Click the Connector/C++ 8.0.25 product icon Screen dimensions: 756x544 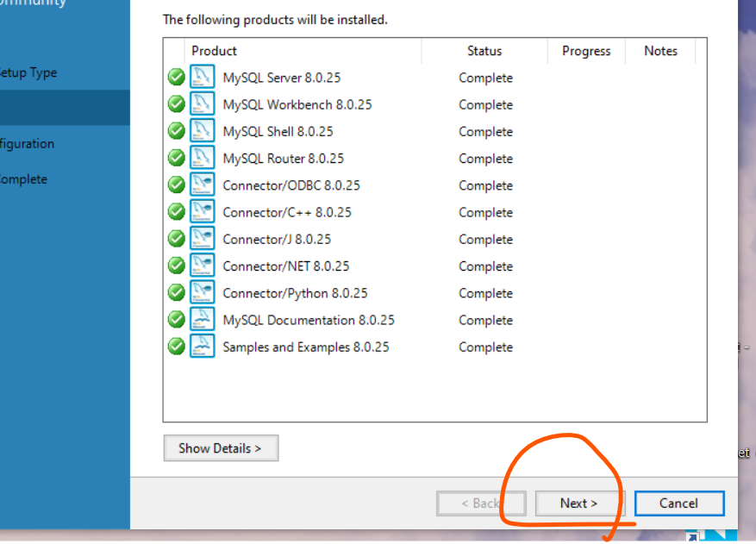point(202,212)
